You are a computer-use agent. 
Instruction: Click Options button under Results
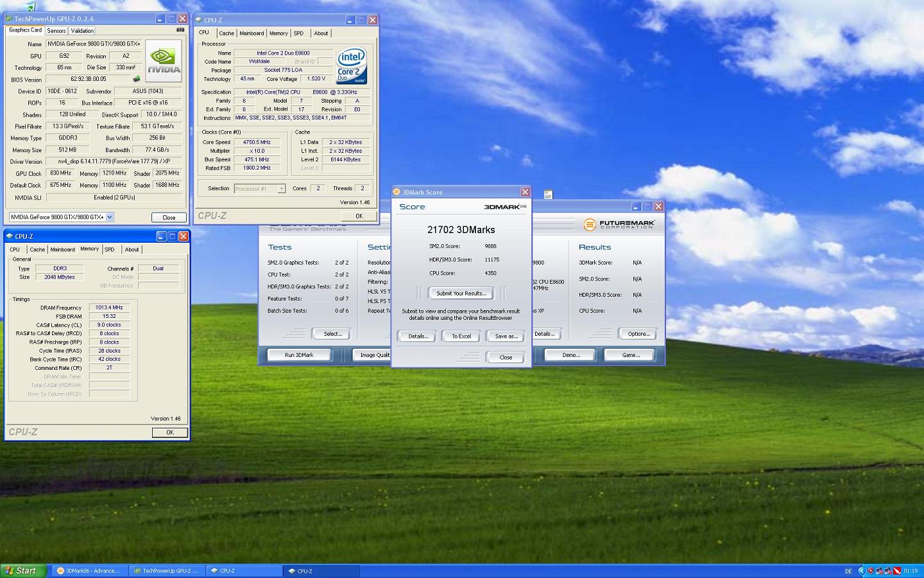(x=638, y=334)
